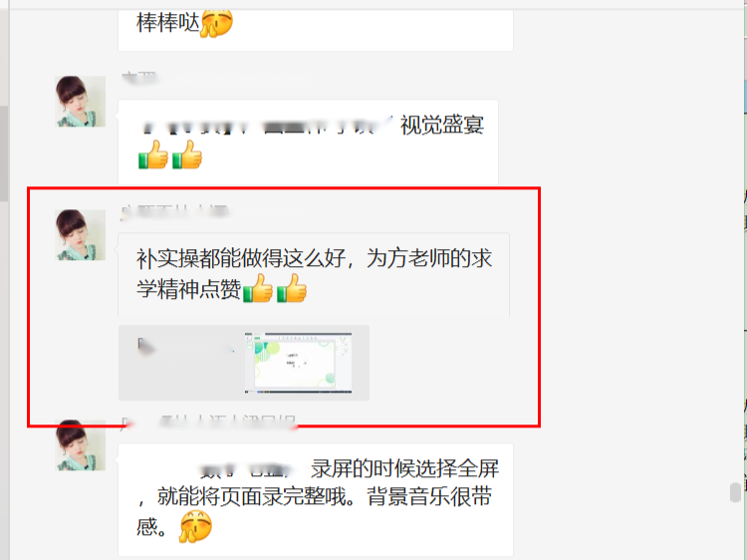The width and height of the screenshot is (747, 560).
Task: Click first thumbs-up under 视觉盛宴
Action: [x=153, y=154]
